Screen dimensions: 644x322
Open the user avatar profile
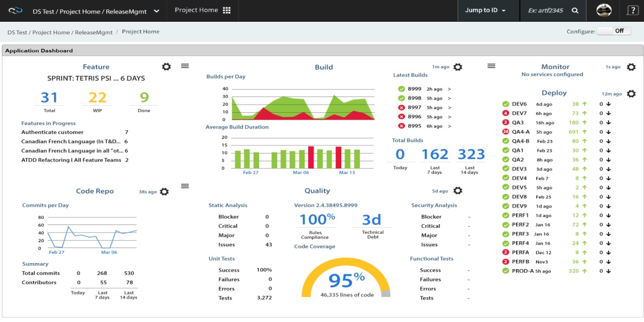point(604,10)
